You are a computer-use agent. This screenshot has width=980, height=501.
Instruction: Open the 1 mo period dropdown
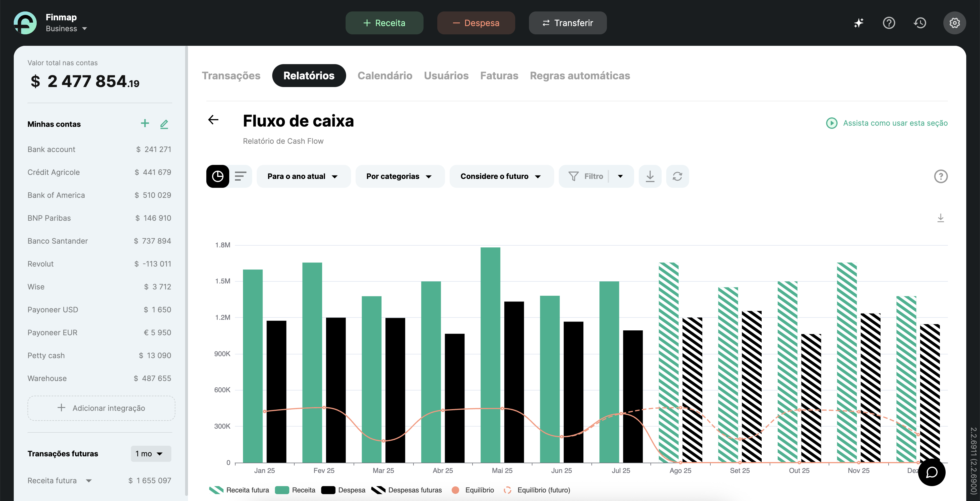pyautogui.click(x=151, y=453)
